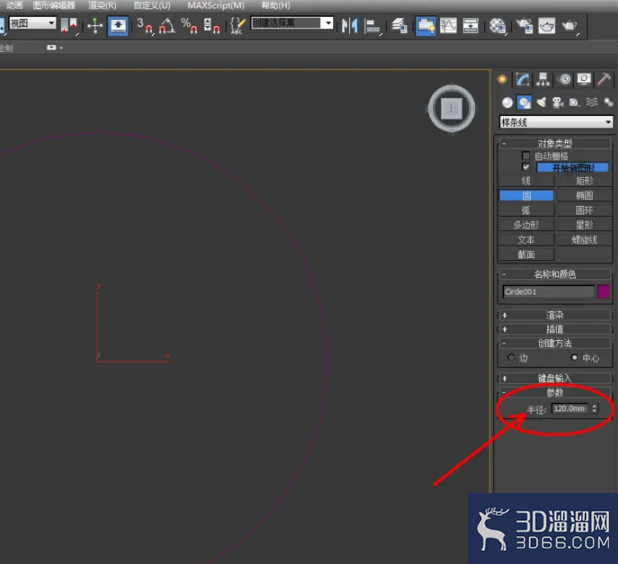Switch to the Create panel tab
Viewport: 618px width, 564px height.
[503, 80]
